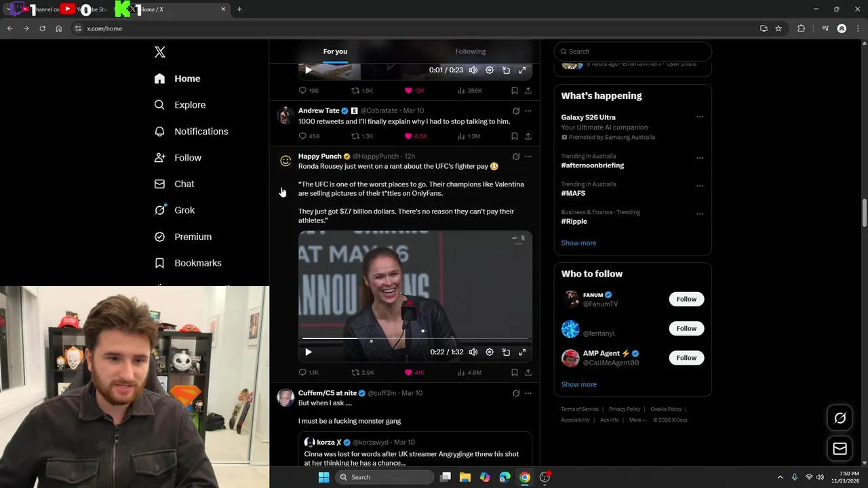The width and height of the screenshot is (868, 488).
Task: Open more options on Cuffem post
Action: 528,393
